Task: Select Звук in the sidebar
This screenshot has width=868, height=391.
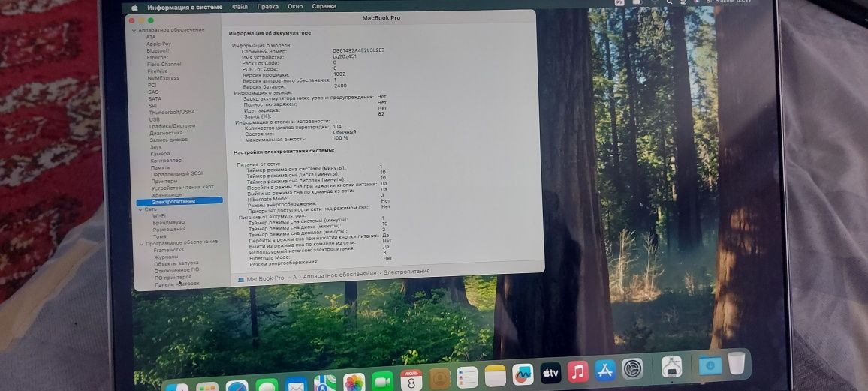Action: point(155,147)
